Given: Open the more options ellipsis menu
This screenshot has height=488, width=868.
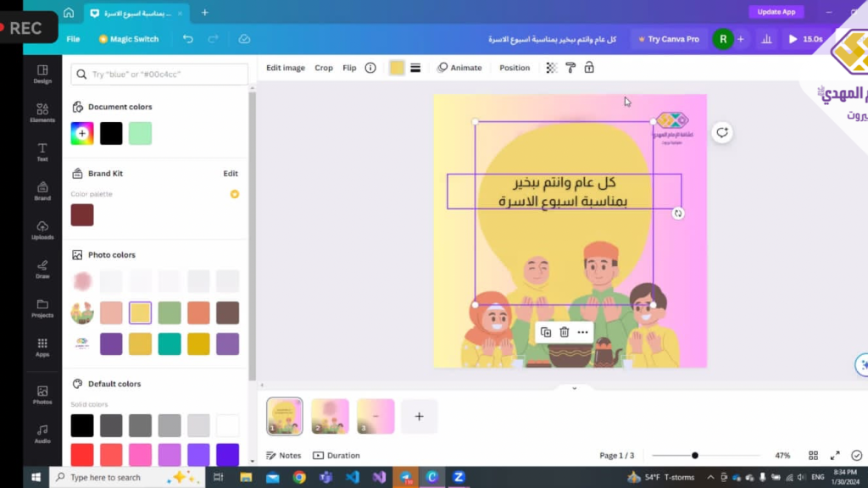Looking at the screenshot, I should click(582, 332).
